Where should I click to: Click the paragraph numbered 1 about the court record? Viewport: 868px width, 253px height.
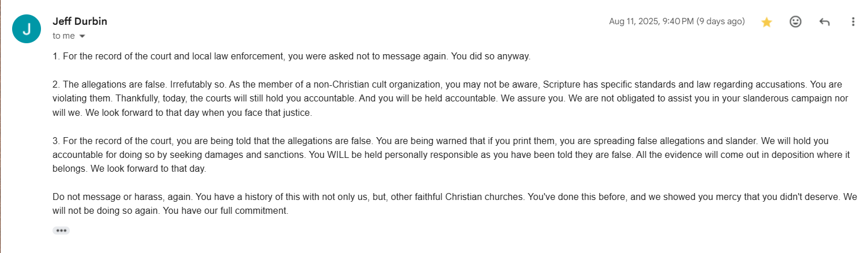(x=291, y=56)
